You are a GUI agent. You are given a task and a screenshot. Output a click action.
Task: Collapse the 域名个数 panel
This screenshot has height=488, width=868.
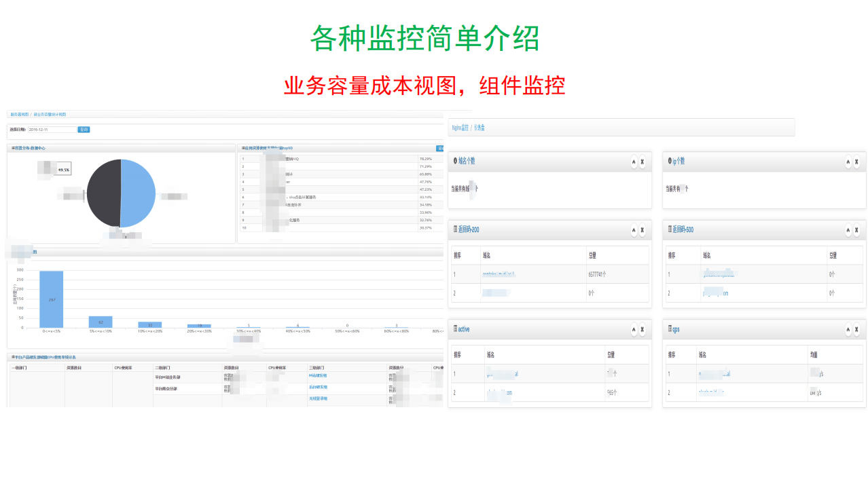tap(633, 162)
